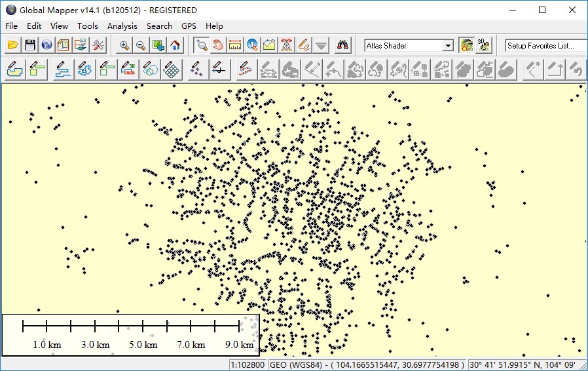588x371 pixels.
Task: Click the Home full view icon
Action: coord(175,45)
